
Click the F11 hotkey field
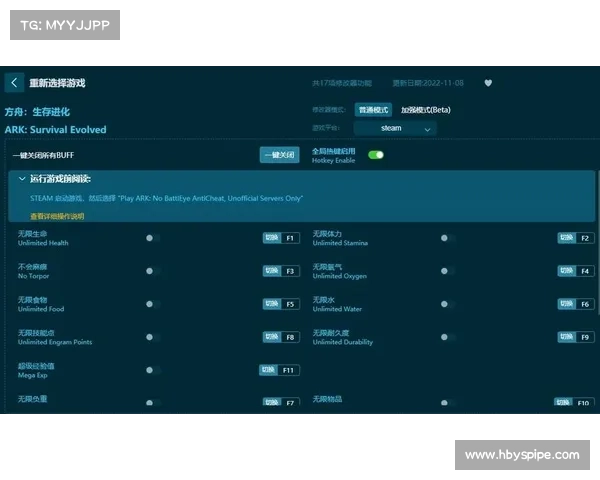pyautogui.click(x=289, y=370)
